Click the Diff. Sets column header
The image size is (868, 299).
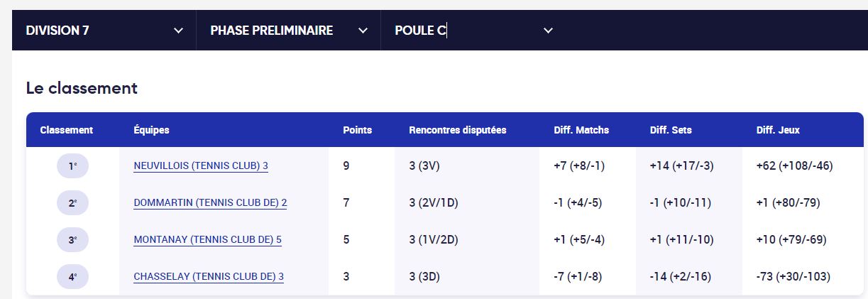point(671,130)
